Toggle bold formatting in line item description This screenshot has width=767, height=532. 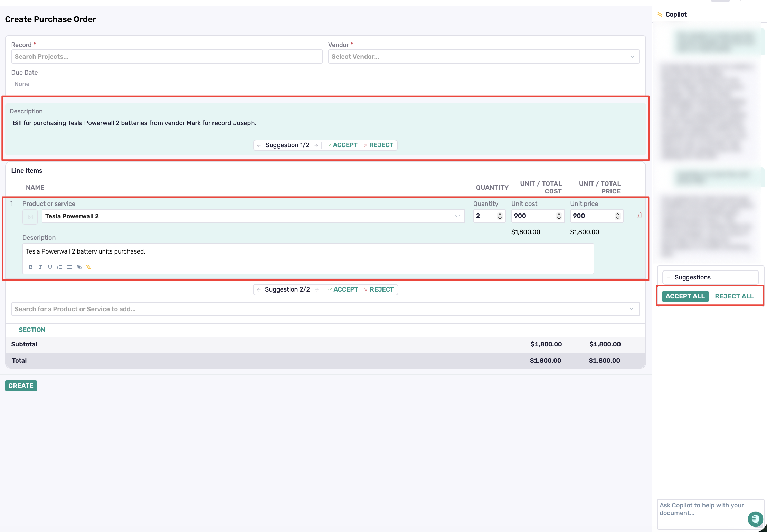tap(30, 267)
